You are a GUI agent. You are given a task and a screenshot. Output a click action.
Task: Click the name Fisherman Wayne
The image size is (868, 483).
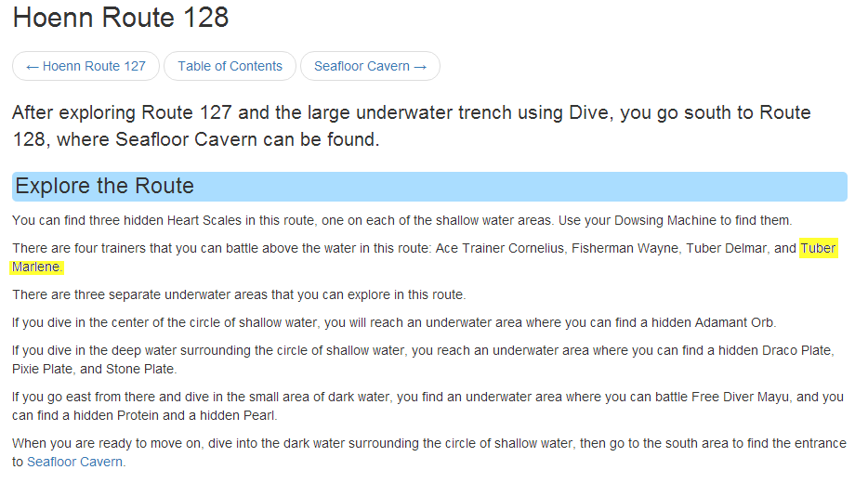coord(624,248)
